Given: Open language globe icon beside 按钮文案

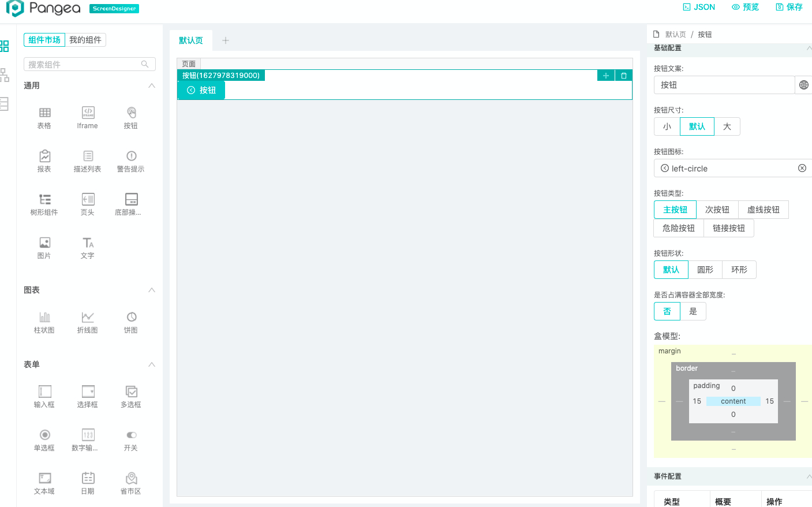Looking at the screenshot, I should [x=803, y=85].
